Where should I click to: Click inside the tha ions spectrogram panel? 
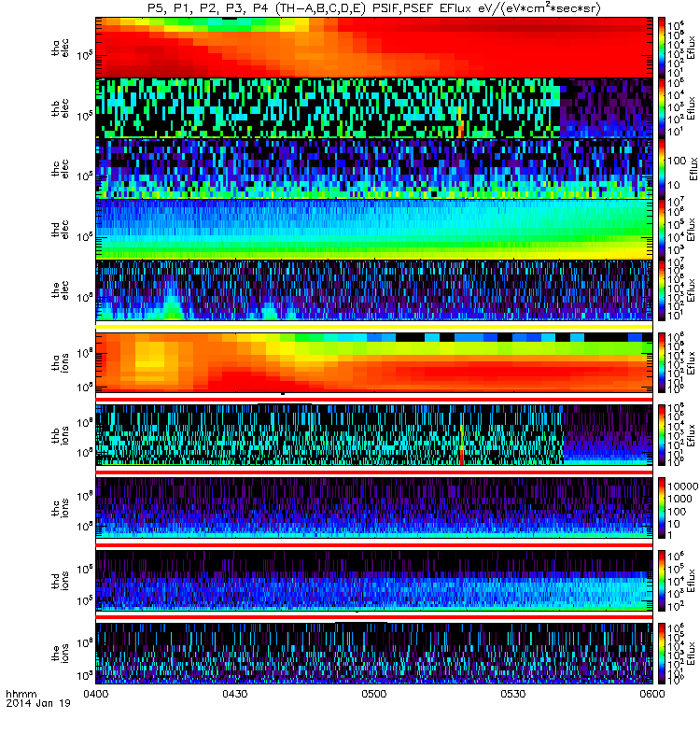pos(374,362)
